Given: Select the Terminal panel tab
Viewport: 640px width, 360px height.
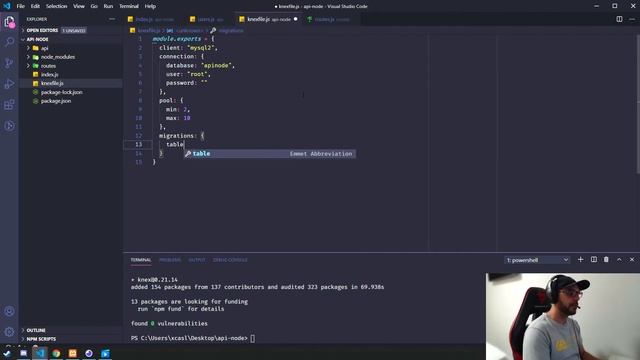Looking at the screenshot, I should coord(141,260).
